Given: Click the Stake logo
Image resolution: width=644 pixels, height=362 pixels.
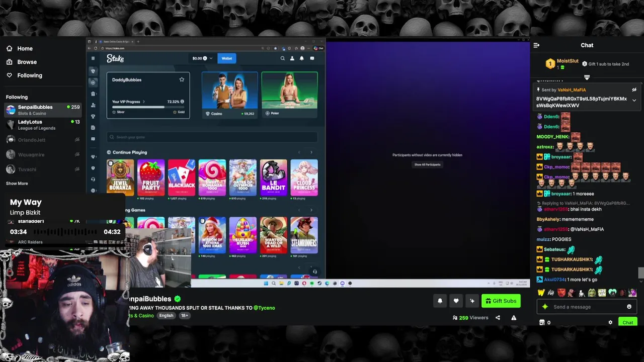Looking at the screenshot, I should click(115, 59).
